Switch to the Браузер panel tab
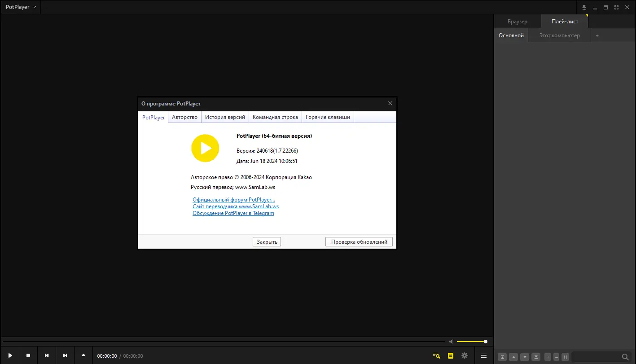This screenshot has height=364, width=636. click(518, 22)
